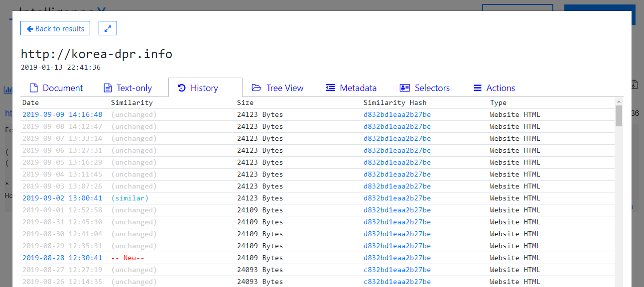Open the 2019-08-28 12:30:41 new snapshot
The image size is (644, 287).
tap(62, 258)
